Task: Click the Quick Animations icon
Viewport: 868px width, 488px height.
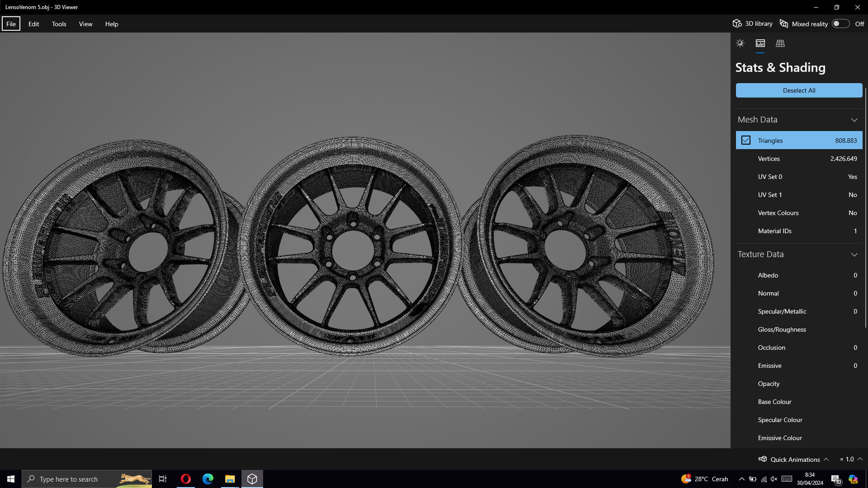Action: (763, 459)
